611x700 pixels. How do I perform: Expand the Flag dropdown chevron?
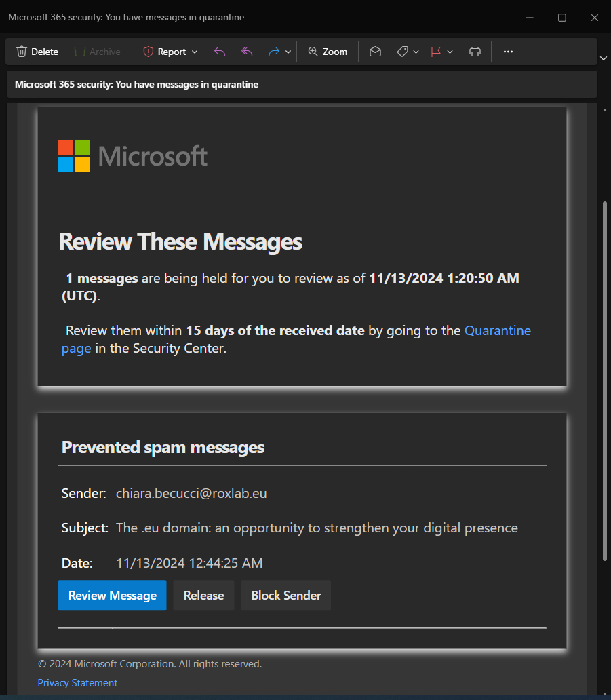pyautogui.click(x=450, y=51)
